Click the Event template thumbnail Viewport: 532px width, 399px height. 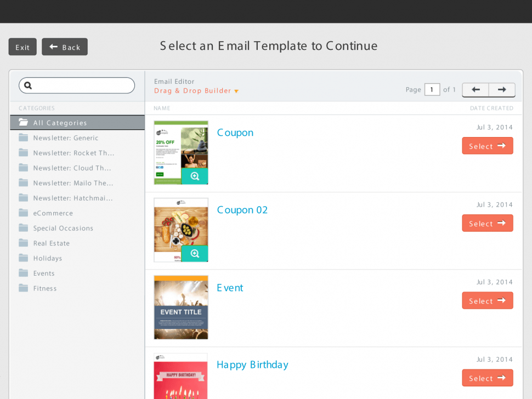(181, 307)
